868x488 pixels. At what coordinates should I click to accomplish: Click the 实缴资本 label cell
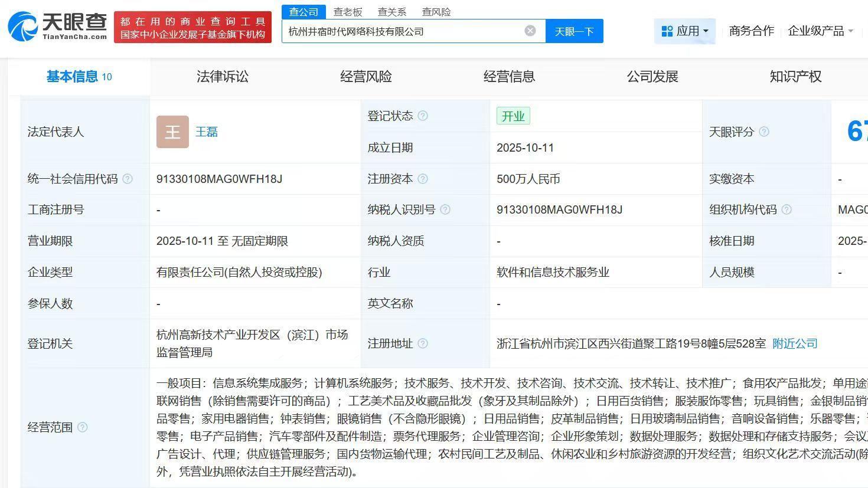(766, 179)
